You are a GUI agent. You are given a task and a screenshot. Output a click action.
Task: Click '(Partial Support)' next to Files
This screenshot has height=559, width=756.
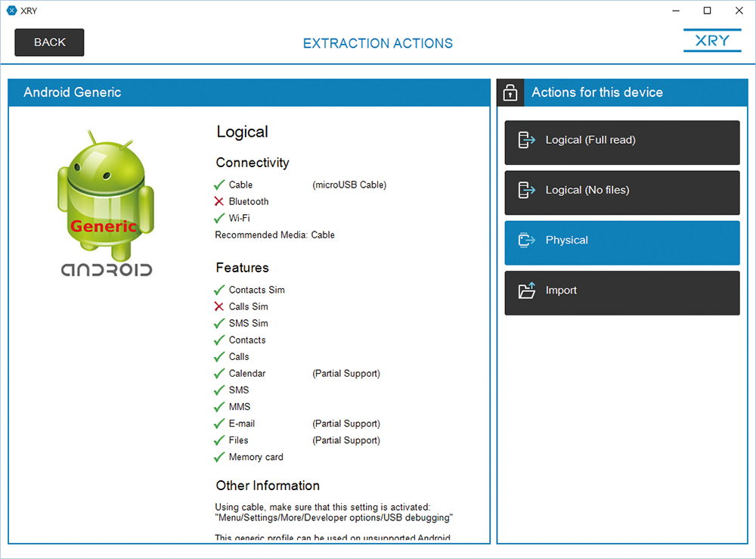pos(346,440)
